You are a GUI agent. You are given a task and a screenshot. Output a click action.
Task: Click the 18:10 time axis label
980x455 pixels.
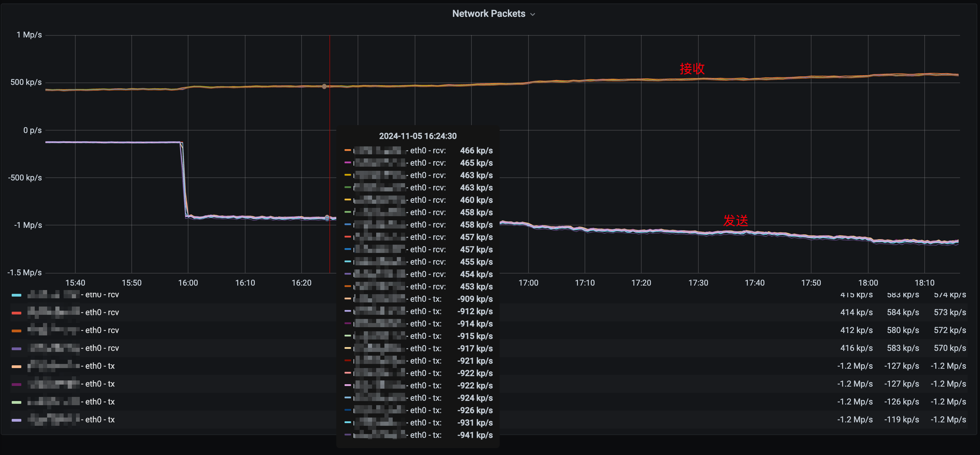coord(924,283)
